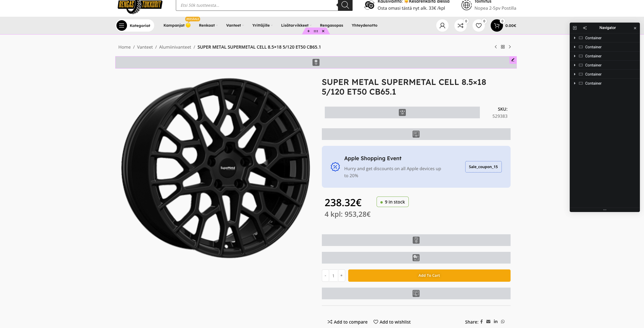
Task: Select the widget placeholder below the price
Action: pyautogui.click(x=416, y=240)
